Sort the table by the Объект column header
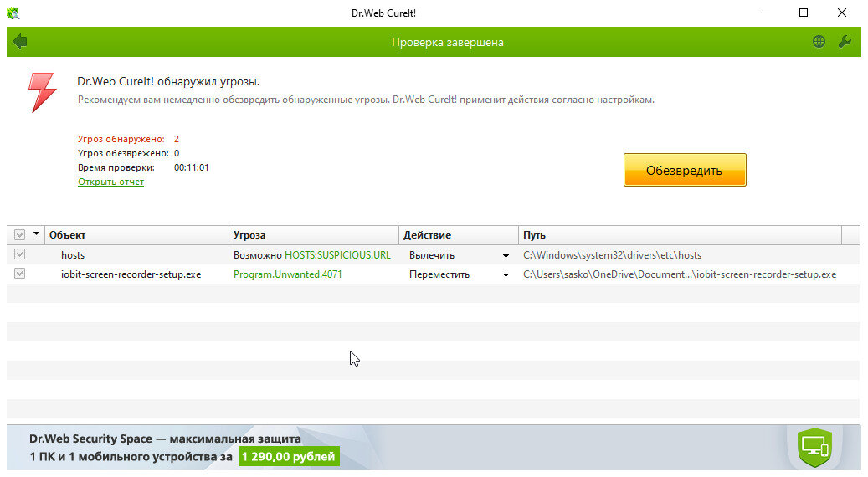This screenshot has height=477, width=868. pyautogui.click(x=136, y=234)
